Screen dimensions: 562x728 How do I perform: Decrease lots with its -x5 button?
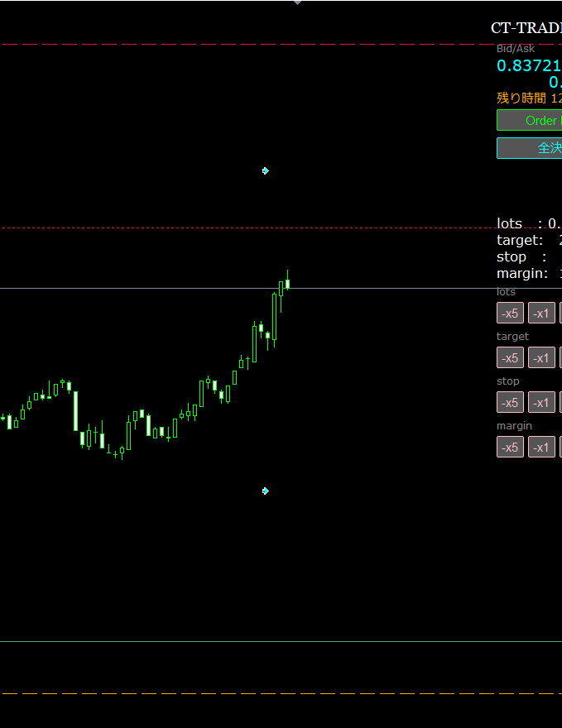510,313
